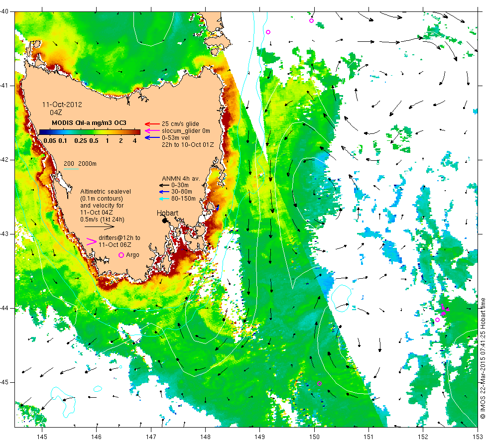
Task: Click the '25 cm/s glide' legend text
Action: click(180, 124)
